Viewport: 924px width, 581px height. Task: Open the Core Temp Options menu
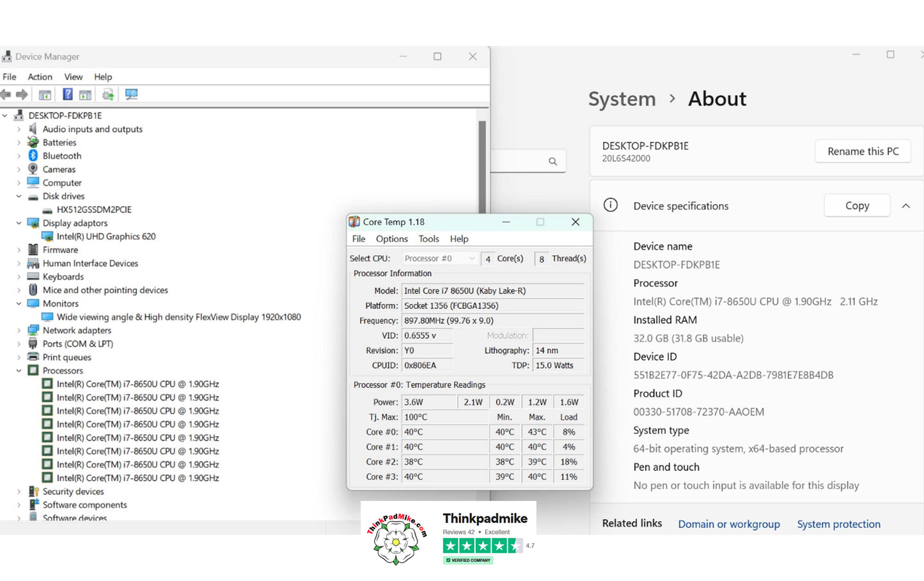[392, 239]
